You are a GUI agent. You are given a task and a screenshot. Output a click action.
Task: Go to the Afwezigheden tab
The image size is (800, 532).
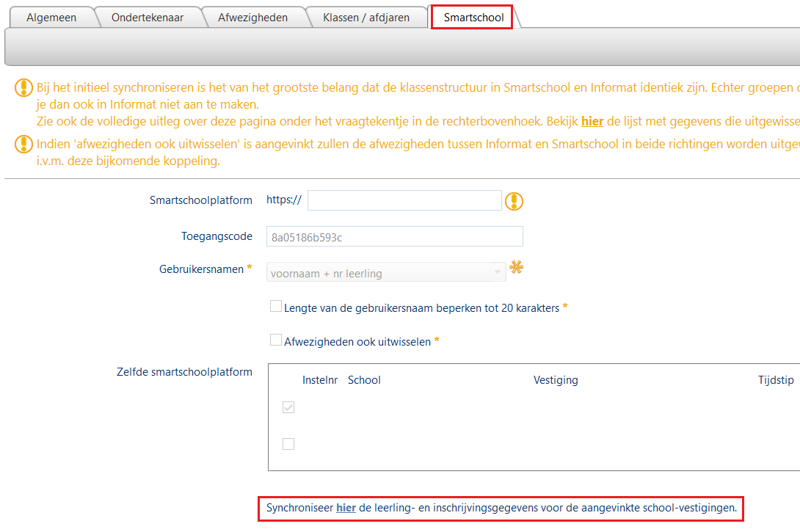pos(252,18)
